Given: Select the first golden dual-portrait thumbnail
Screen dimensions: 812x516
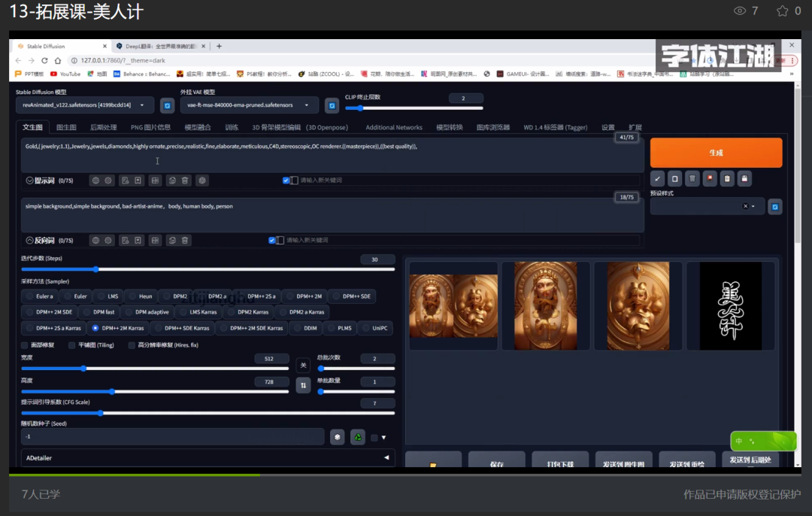Looking at the screenshot, I should tap(453, 306).
